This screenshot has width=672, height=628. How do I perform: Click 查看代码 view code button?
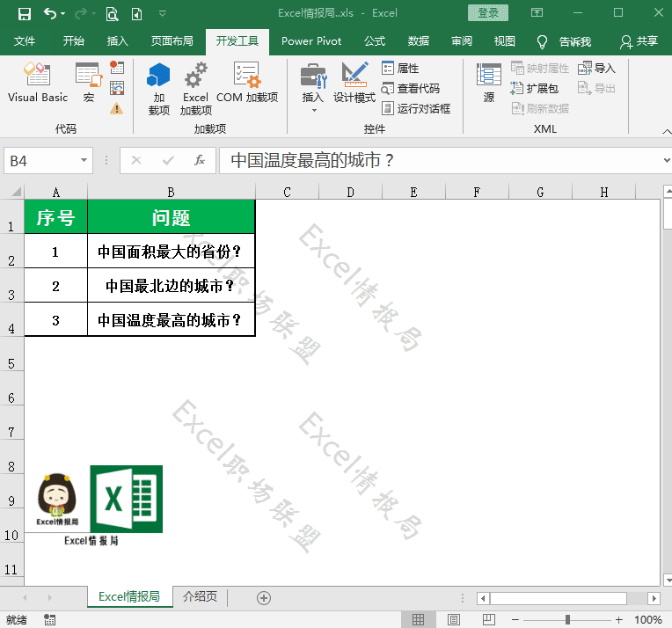411,88
